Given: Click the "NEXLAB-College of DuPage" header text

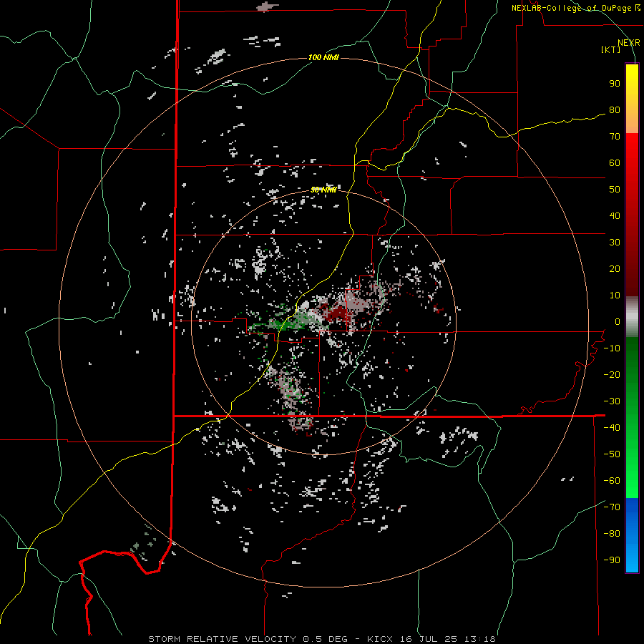Looking at the screenshot, I should (572, 8).
